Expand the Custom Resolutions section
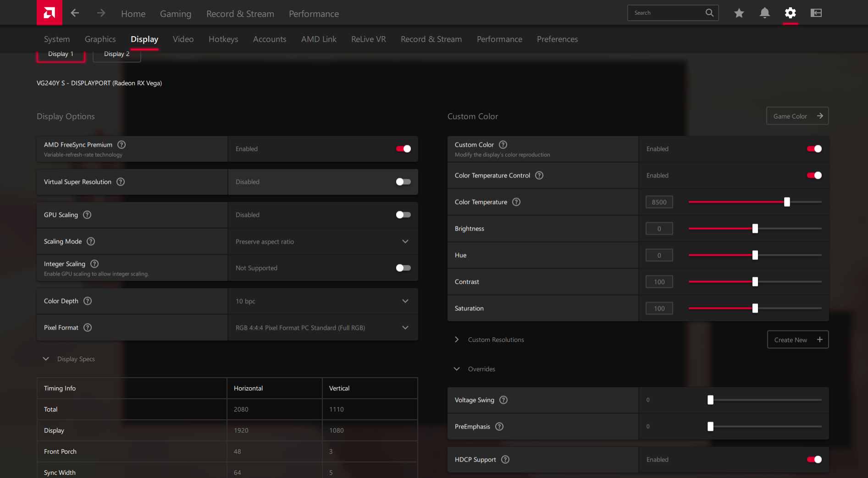This screenshot has height=478, width=868. 457,340
